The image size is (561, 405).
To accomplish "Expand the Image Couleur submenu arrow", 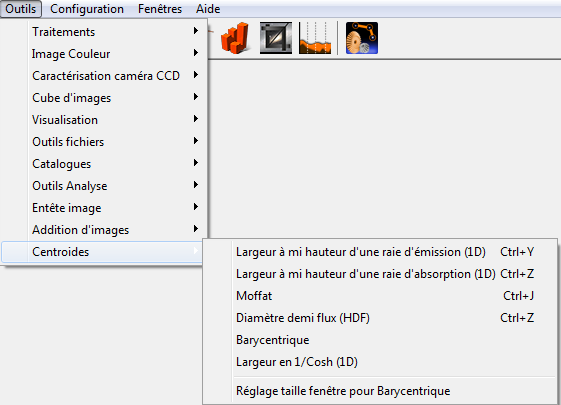I will coord(196,53).
